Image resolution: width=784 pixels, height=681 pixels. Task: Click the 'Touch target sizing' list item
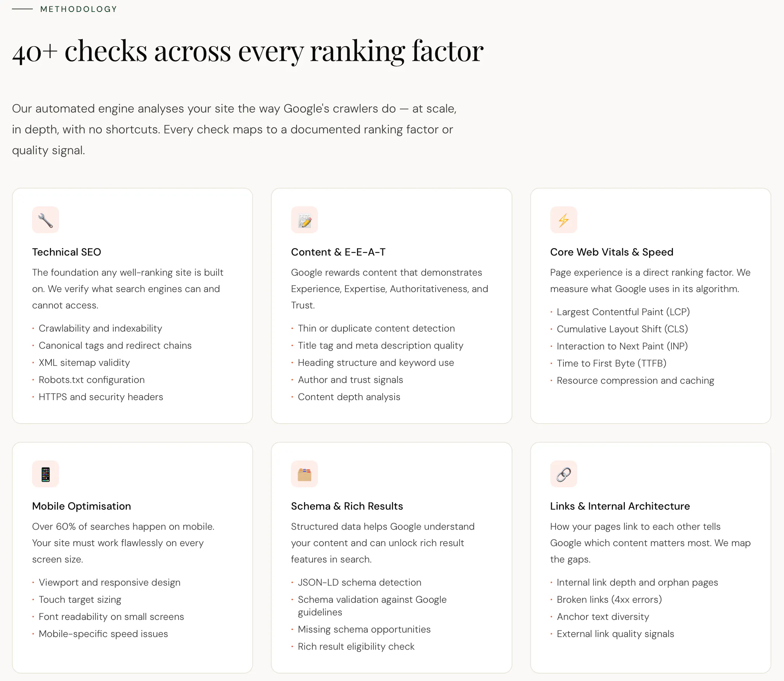click(x=80, y=600)
